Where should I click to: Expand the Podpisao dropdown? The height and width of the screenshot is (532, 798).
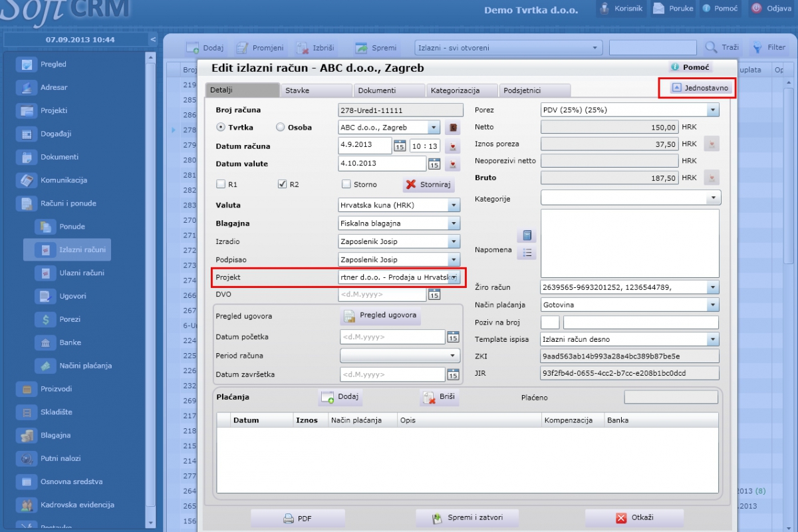(454, 259)
